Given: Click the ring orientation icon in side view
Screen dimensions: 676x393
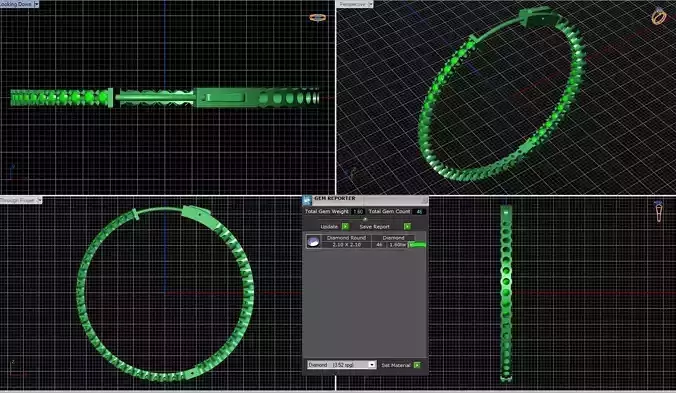Looking at the screenshot, I should tap(658, 211).
